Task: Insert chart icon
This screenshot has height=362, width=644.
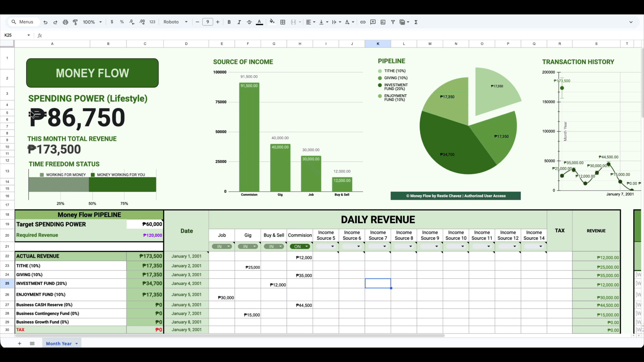Action: coord(383,22)
